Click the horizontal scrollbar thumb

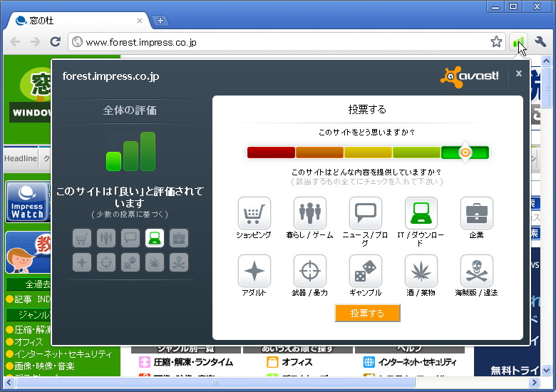pyautogui.click(x=215, y=383)
